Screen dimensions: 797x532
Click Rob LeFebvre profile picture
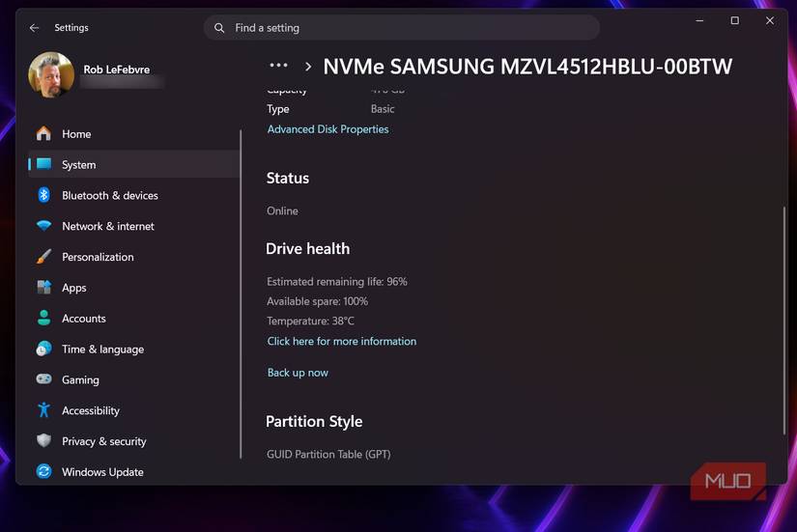pos(51,74)
